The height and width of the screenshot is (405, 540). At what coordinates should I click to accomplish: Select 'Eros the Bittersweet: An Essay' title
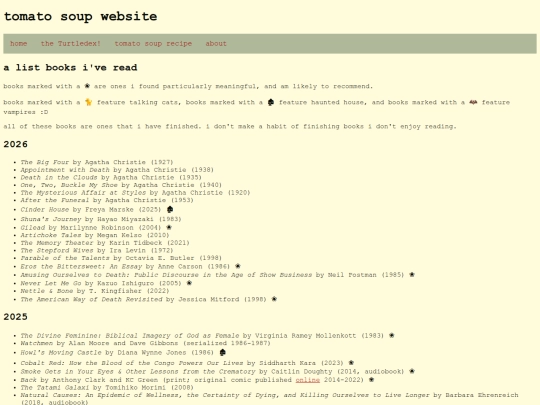coord(81,267)
